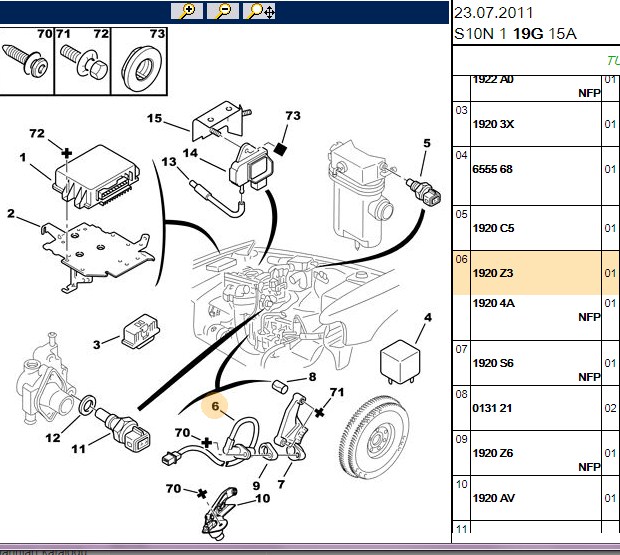Click part number 0131 21
This screenshot has height=555, width=620.
pyautogui.click(x=492, y=408)
